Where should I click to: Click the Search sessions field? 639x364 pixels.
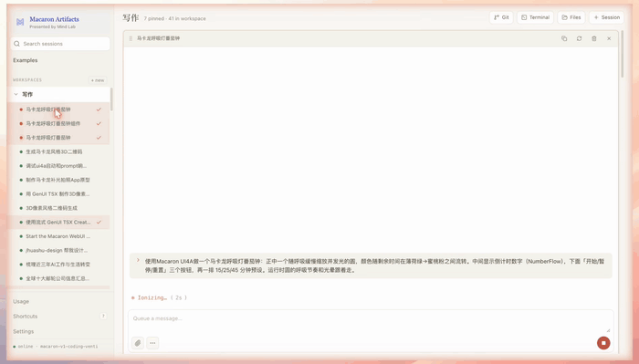60,44
